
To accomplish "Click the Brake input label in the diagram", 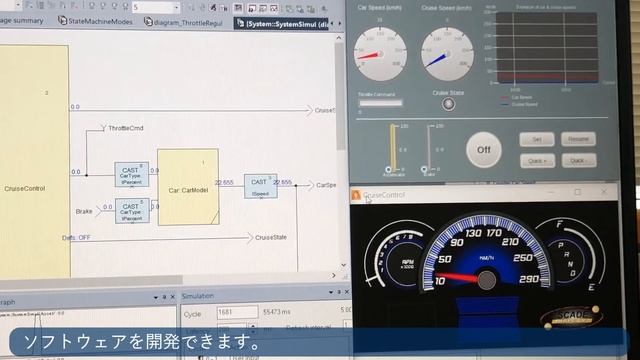I will [84, 211].
